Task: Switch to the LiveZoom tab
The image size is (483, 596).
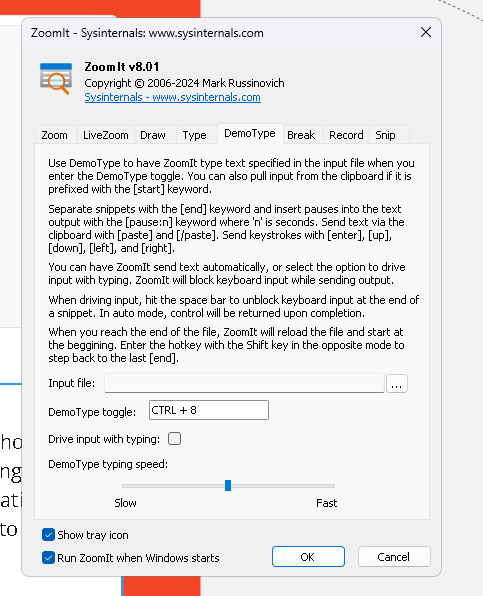Action: click(x=106, y=135)
